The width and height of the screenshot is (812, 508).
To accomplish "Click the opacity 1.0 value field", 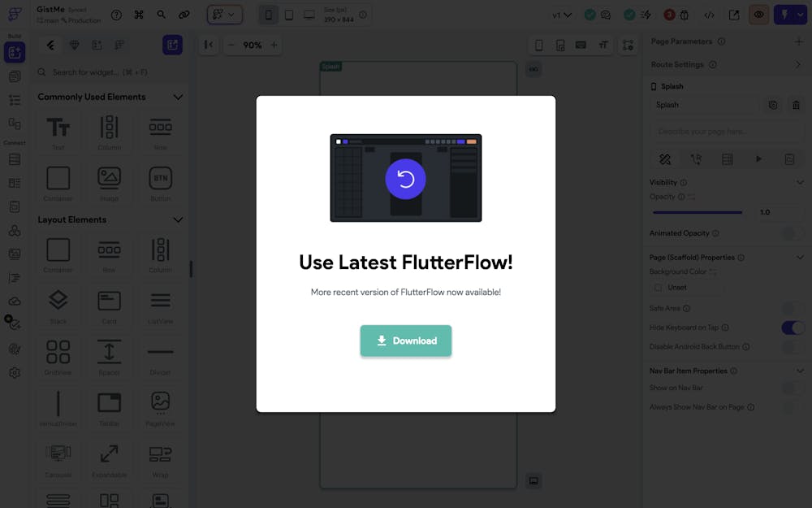I will tap(777, 212).
